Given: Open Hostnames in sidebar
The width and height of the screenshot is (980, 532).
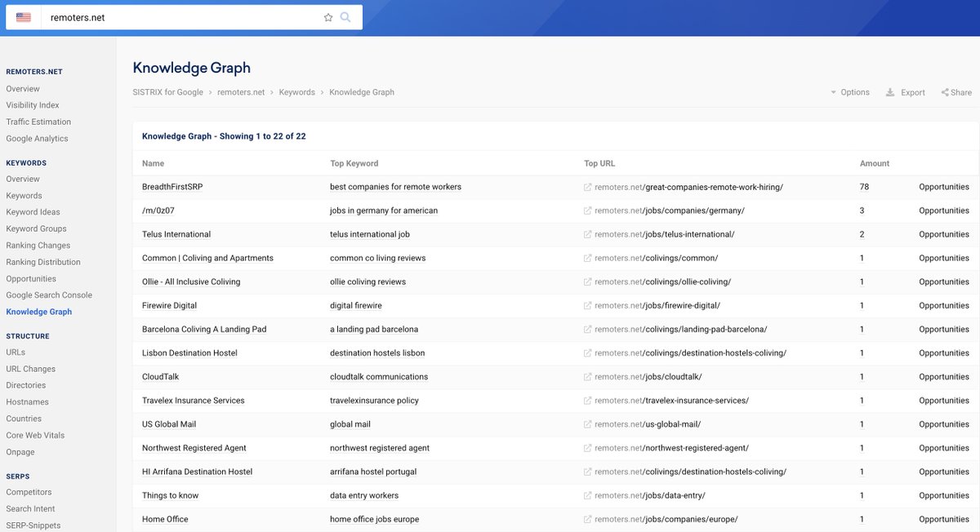Looking at the screenshot, I should click(x=27, y=402).
